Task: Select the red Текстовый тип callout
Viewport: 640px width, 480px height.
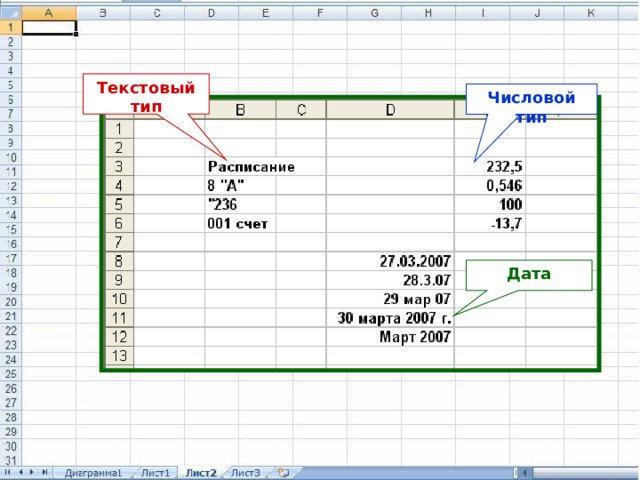Action: click(146, 94)
